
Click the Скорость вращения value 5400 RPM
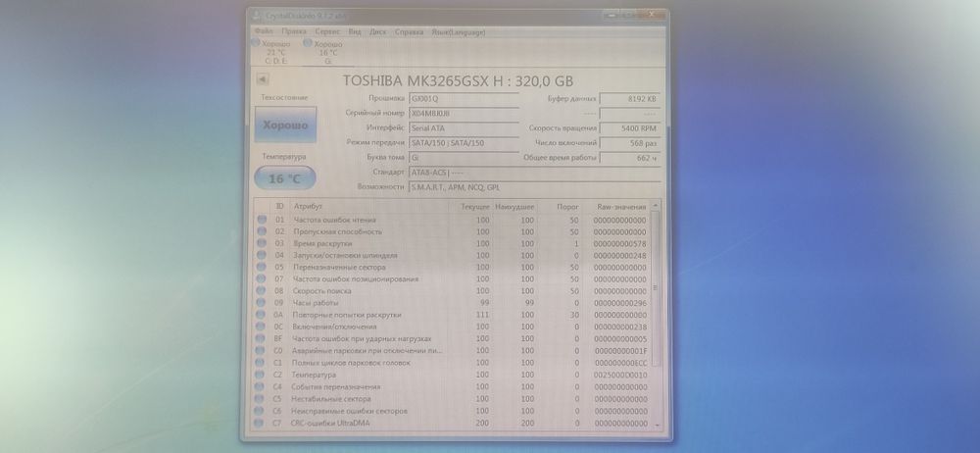pos(629,127)
